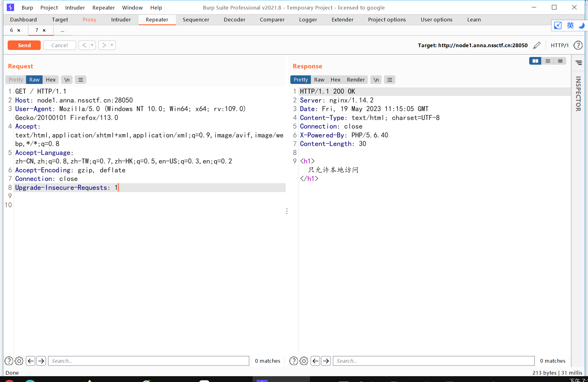Screen dimensions: 588x382
Task: Focus the request search field
Action: tap(149, 361)
